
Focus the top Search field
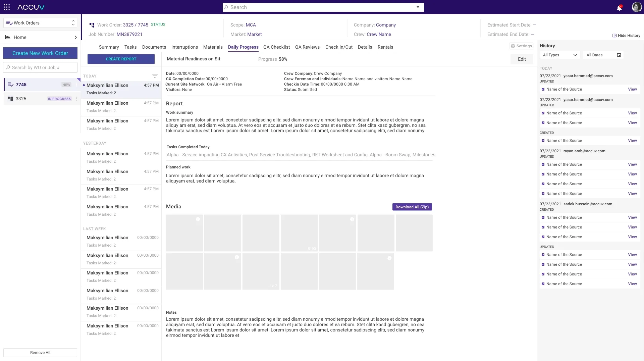click(323, 7)
